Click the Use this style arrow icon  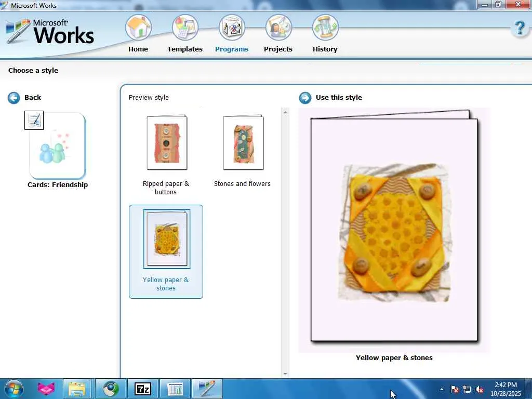point(305,98)
